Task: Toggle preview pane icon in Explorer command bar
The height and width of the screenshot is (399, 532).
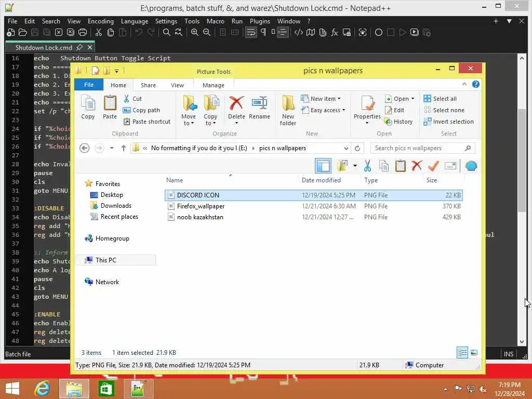Action: click(323, 166)
